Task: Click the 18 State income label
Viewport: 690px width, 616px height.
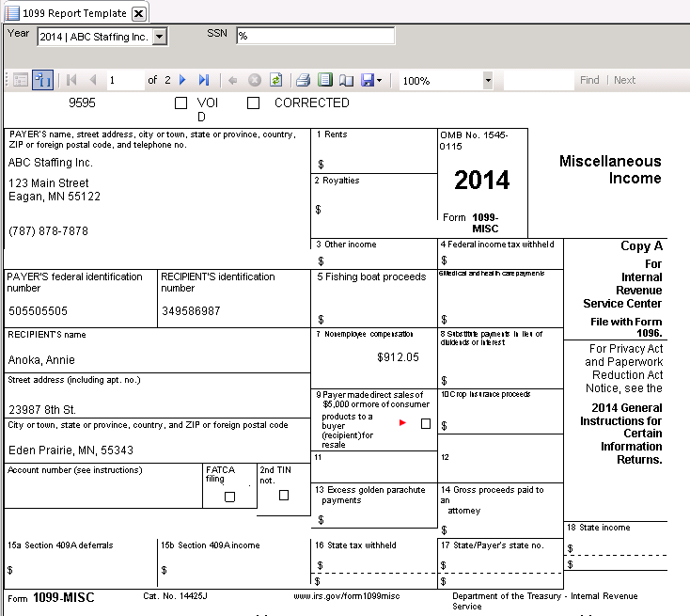Action: (599, 527)
